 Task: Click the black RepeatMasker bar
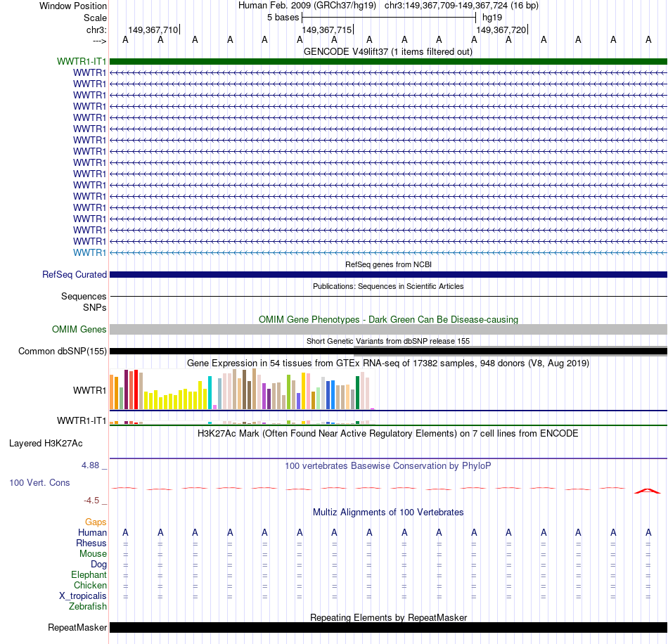(x=388, y=627)
